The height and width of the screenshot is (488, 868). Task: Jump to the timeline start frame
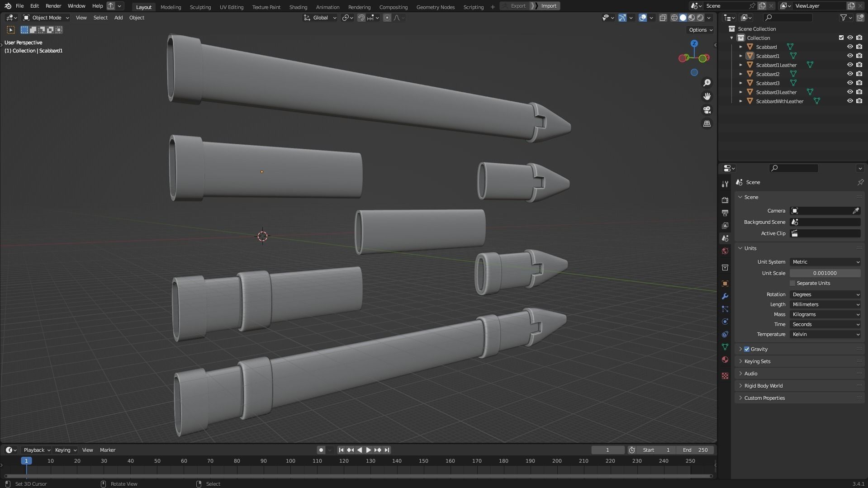(341, 450)
